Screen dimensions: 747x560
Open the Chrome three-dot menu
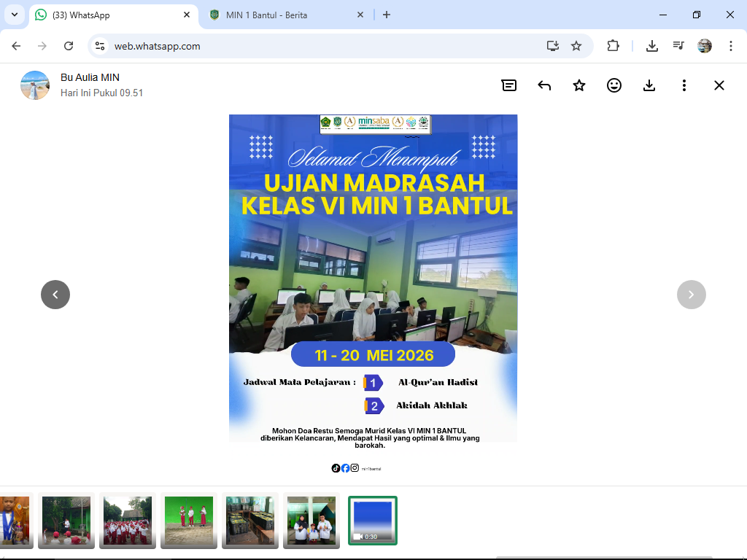731,46
